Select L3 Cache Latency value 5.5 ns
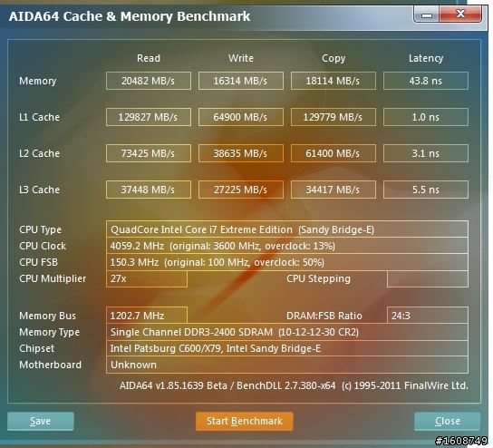This screenshot has width=493, height=448. point(426,190)
